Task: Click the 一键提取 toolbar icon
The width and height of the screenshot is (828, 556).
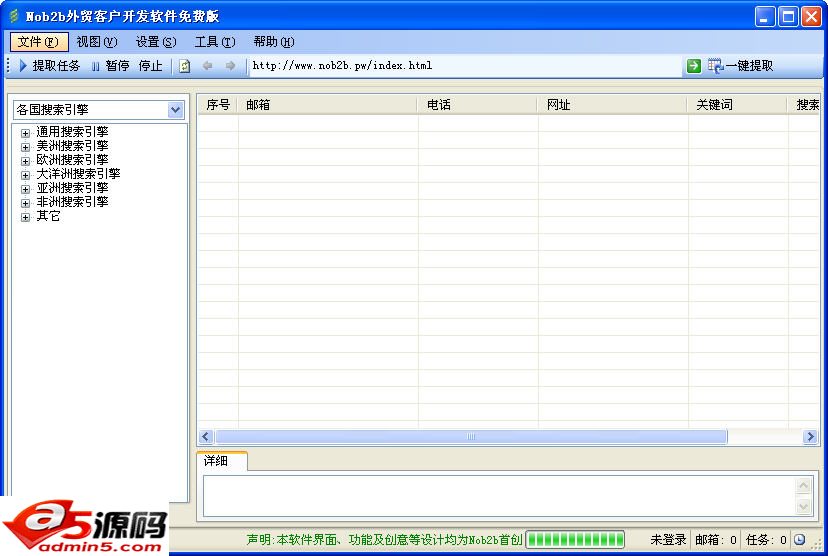Action: coord(716,65)
